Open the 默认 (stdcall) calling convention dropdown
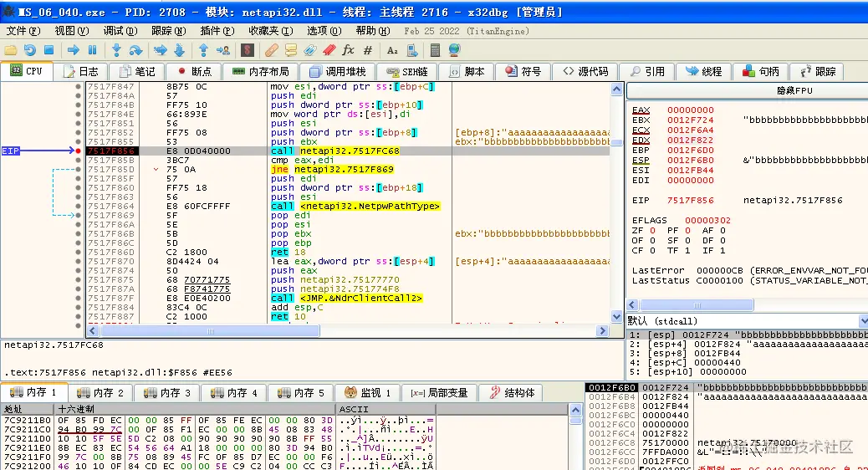This screenshot has height=470, width=868. (x=748, y=321)
